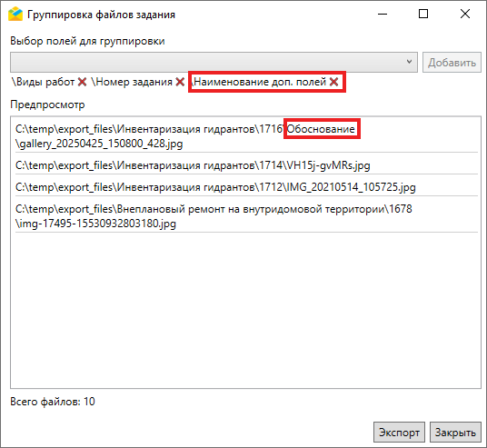Select the IMG_20210514_105725.jpg preview row
This screenshot has width=487, height=448.
point(246,186)
